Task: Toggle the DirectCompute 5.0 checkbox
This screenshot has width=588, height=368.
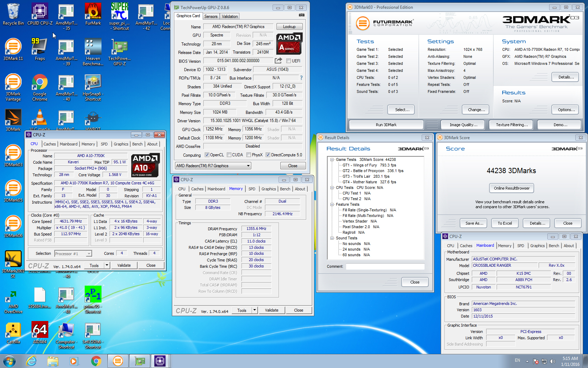Action: 268,155
